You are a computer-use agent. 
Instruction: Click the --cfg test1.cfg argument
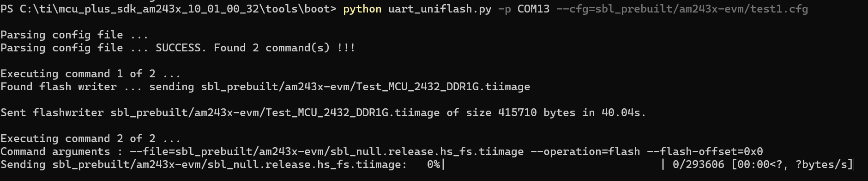click(x=682, y=9)
